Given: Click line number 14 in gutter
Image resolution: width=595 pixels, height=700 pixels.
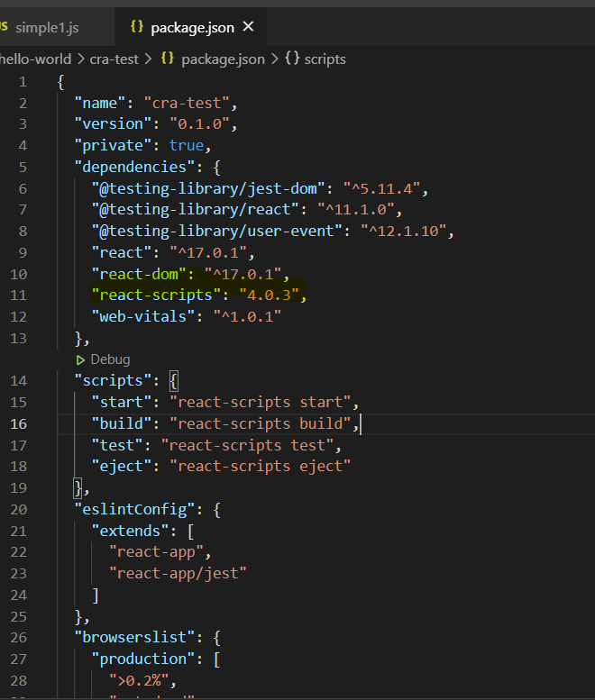Looking at the screenshot, I should [x=18, y=381].
